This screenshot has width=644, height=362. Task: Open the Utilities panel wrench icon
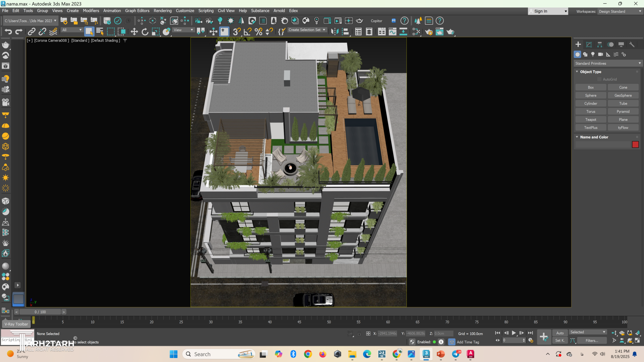click(632, 45)
